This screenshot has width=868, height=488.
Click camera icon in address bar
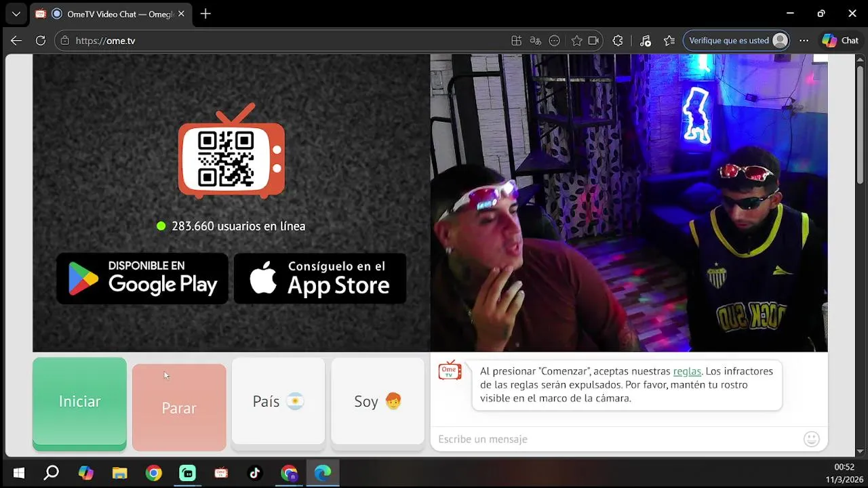[594, 41]
